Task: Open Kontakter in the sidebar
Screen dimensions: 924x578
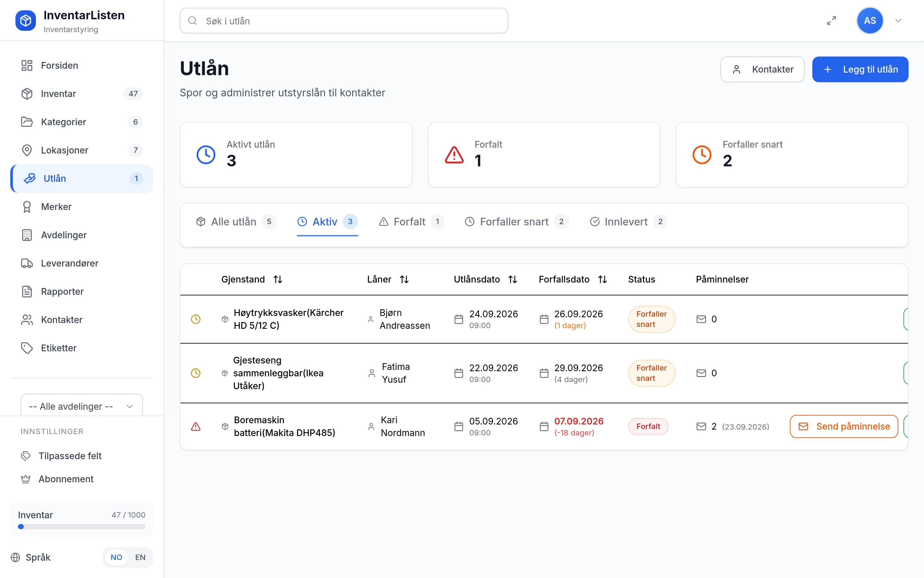Action: click(x=82, y=320)
